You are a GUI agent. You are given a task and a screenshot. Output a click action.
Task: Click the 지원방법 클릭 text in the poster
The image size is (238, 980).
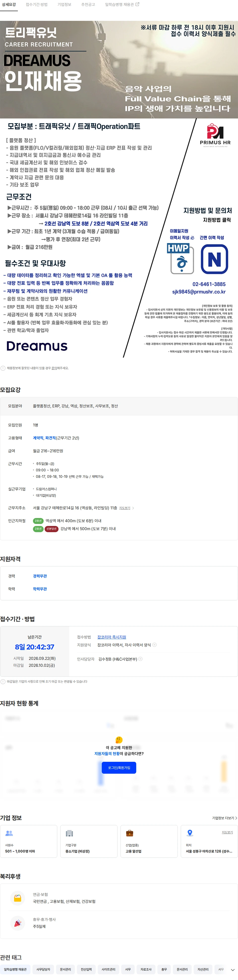217,220
